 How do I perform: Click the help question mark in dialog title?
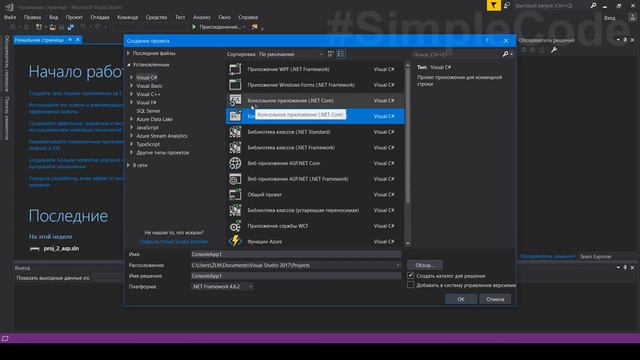(x=487, y=41)
